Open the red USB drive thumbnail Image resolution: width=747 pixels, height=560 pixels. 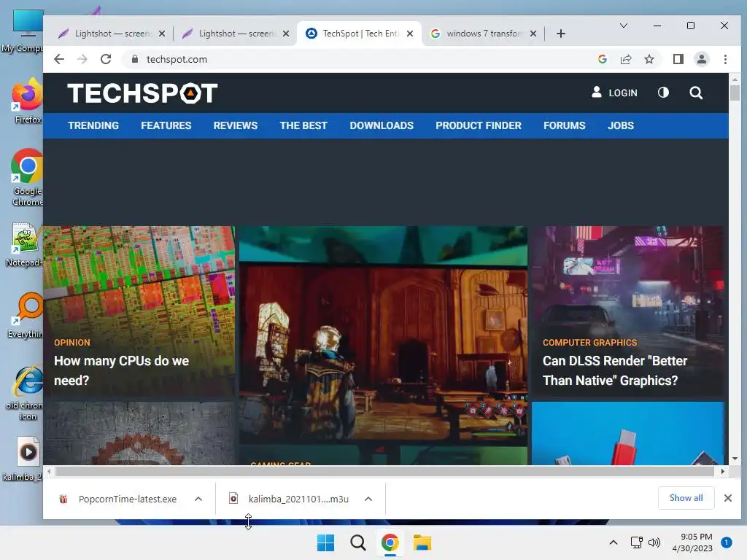pos(628,433)
